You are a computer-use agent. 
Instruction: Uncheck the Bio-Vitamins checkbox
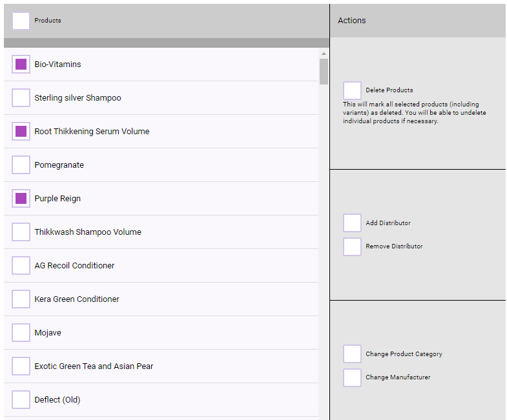[x=21, y=65]
